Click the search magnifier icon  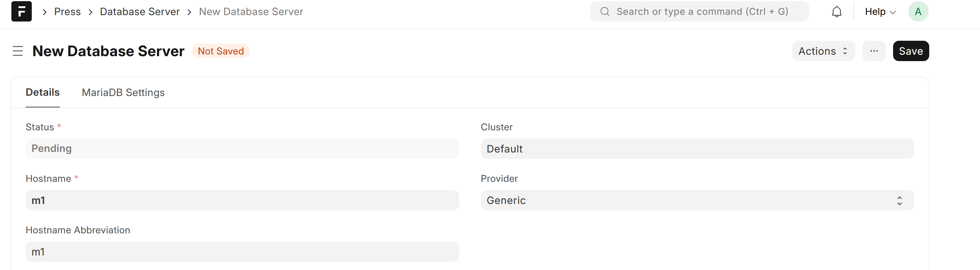605,11
